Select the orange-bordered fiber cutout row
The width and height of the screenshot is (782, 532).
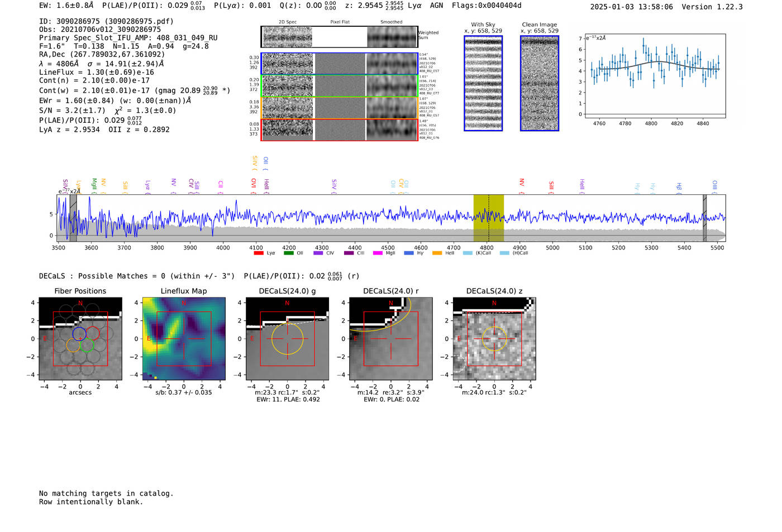coord(340,108)
